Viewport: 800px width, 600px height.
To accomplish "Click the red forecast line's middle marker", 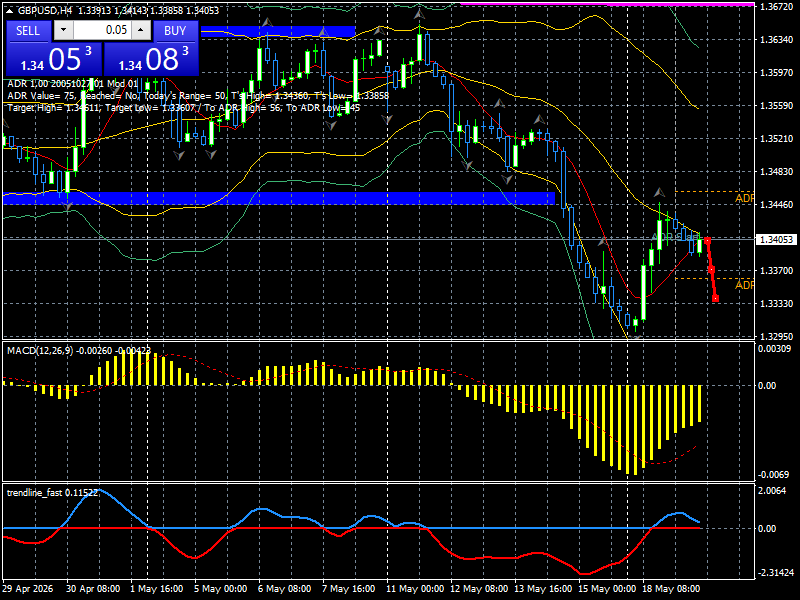I will click(x=711, y=269).
